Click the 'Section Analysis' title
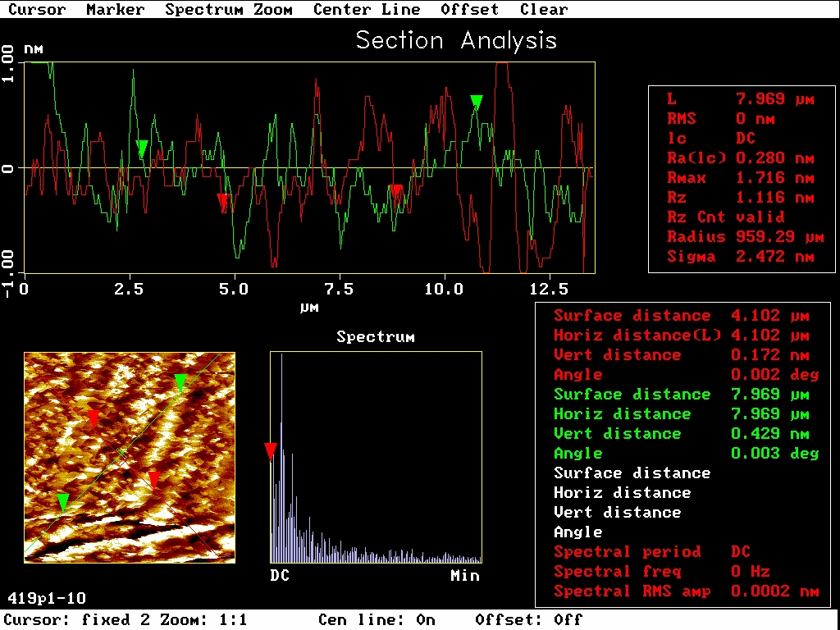The image size is (840, 630). click(x=456, y=40)
